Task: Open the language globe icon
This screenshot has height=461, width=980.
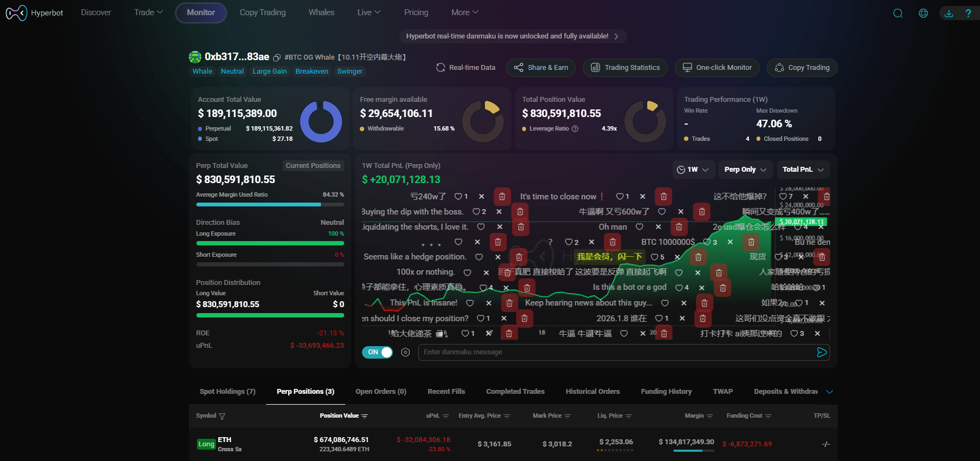Action: point(923,13)
